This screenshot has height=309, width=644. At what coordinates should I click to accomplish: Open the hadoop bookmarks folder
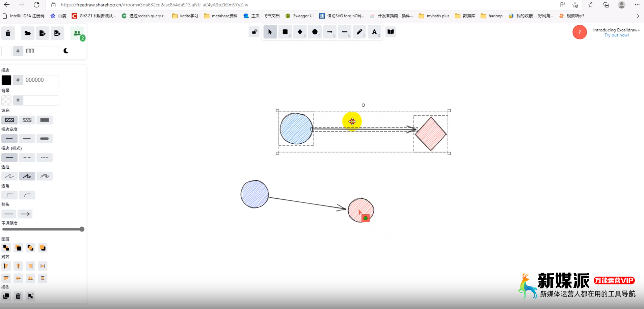tap(492, 16)
